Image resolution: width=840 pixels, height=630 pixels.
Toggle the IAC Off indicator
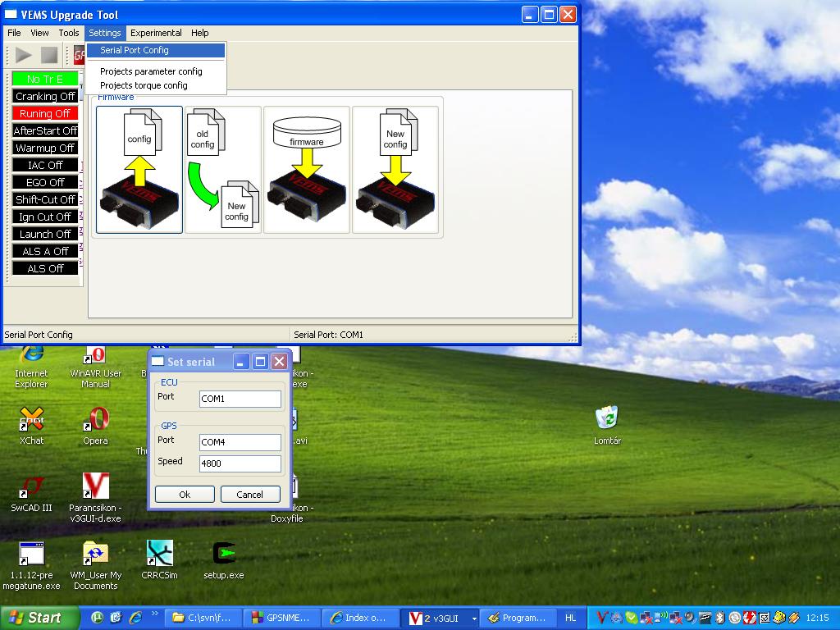pos(45,165)
